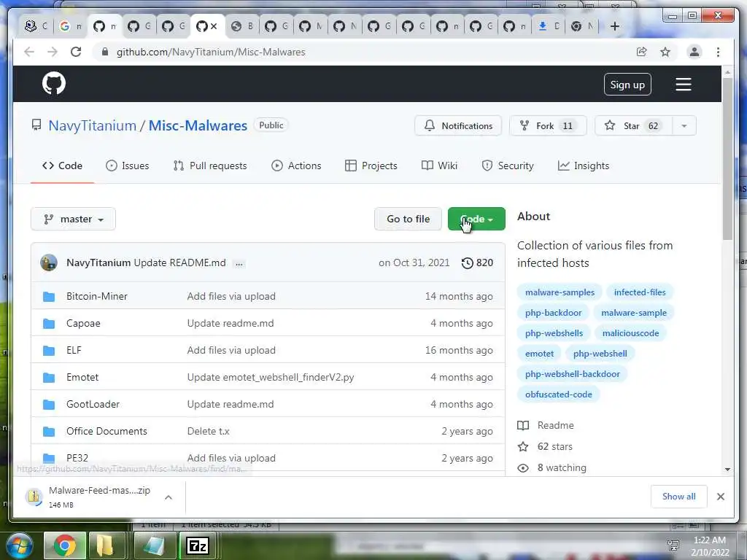This screenshot has width=747, height=560.
Task: Click the browser forward arrow
Action: click(x=53, y=52)
